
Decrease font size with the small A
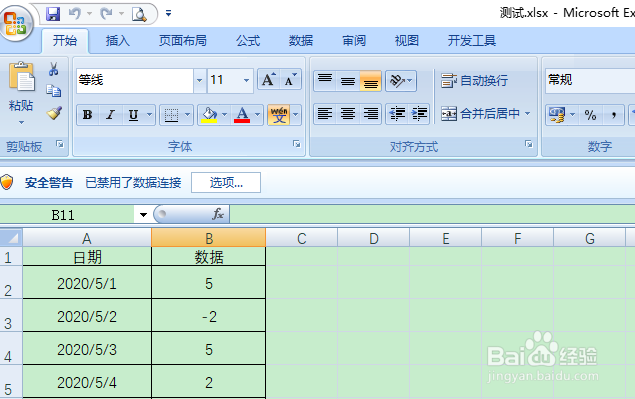(290, 80)
